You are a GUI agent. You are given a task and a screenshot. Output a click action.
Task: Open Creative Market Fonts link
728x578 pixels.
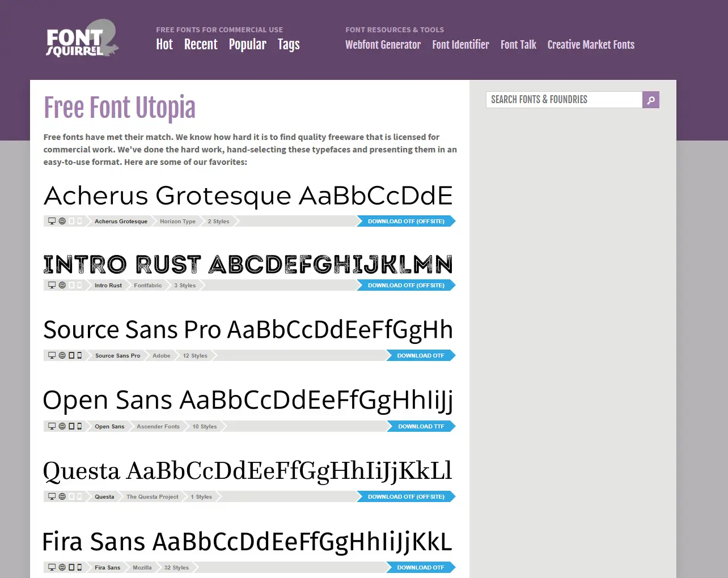pos(591,44)
